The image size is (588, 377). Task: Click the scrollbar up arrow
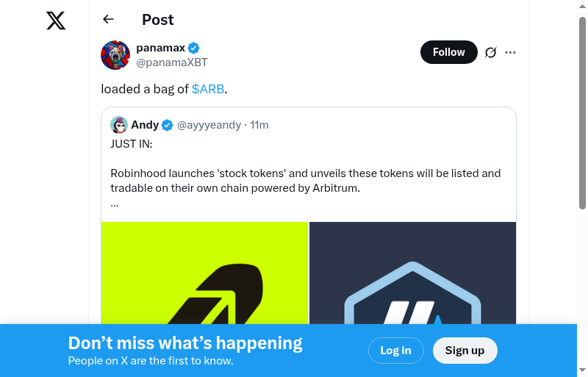pos(582,6)
